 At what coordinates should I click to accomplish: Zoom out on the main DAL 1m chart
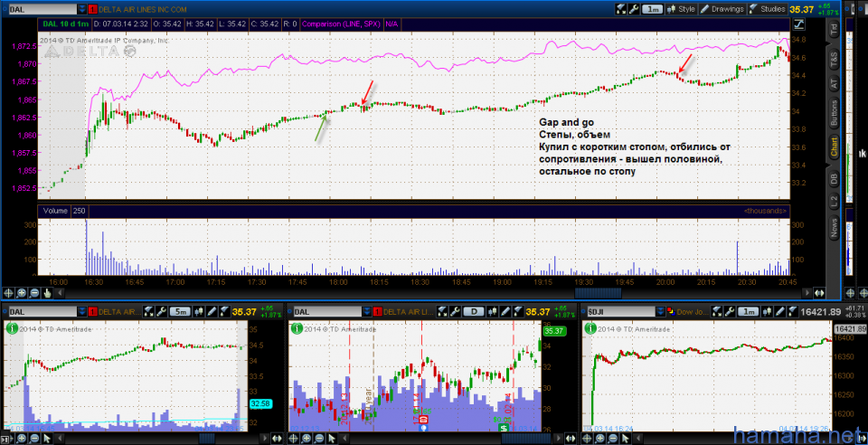click(x=34, y=293)
